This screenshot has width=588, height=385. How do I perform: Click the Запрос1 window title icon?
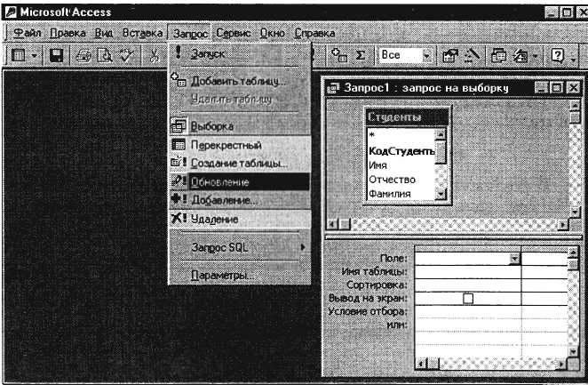(x=333, y=88)
